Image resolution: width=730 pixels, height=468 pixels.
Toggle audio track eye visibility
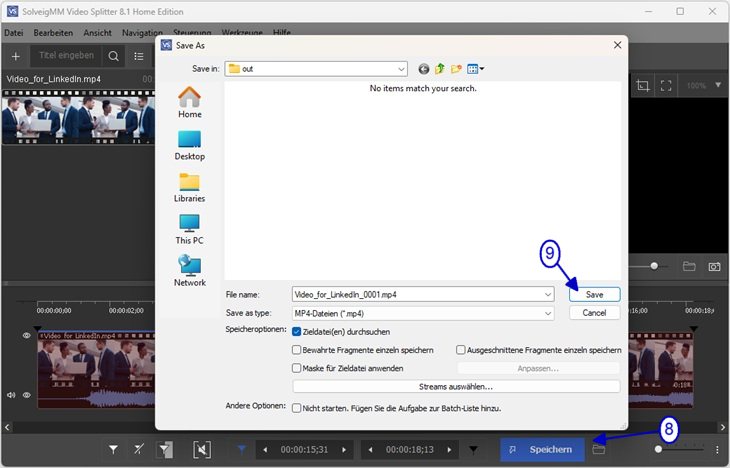click(27, 395)
